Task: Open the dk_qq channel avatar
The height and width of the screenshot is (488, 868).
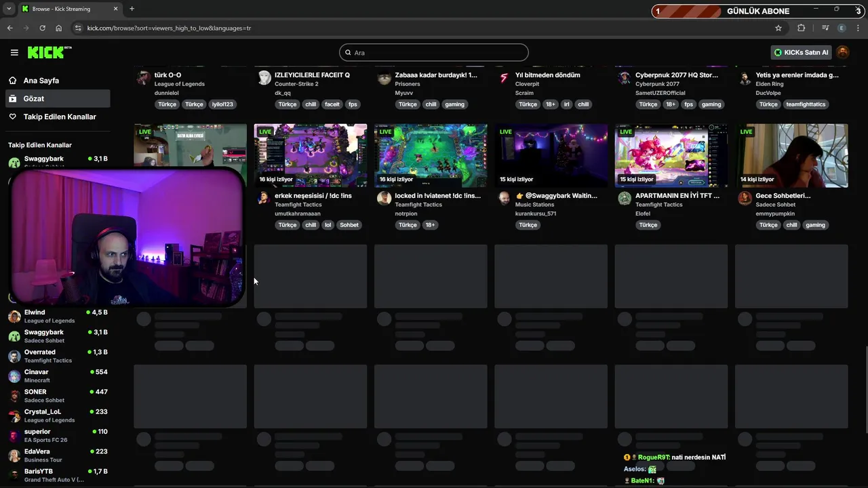Action: 264,77
